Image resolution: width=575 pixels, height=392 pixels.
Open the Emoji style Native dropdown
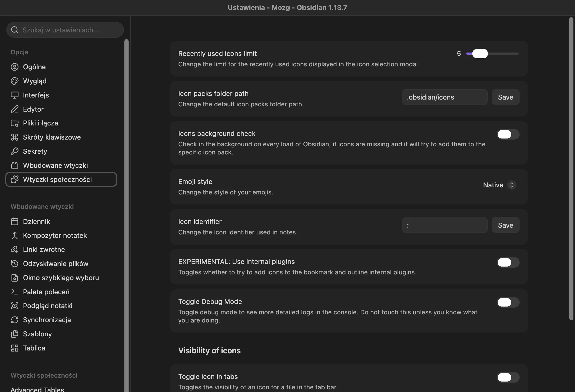click(x=499, y=185)
